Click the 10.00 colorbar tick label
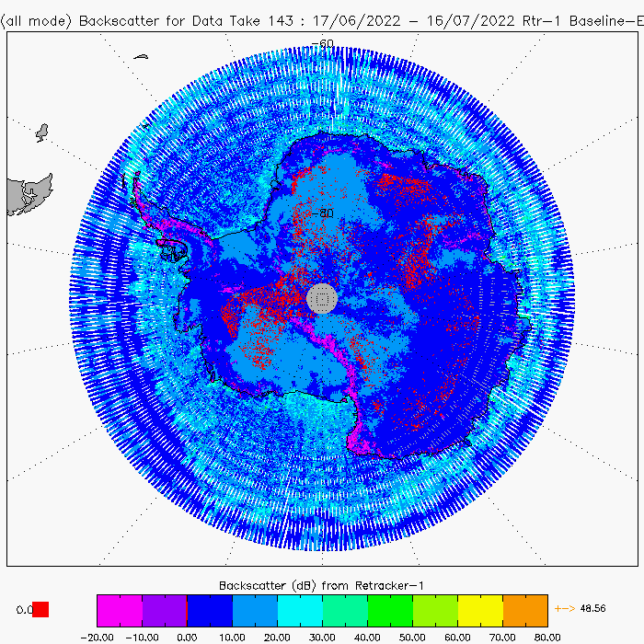The width and height of the screenshot is (644, 644). pyautogui.click(x=232, y=638)
